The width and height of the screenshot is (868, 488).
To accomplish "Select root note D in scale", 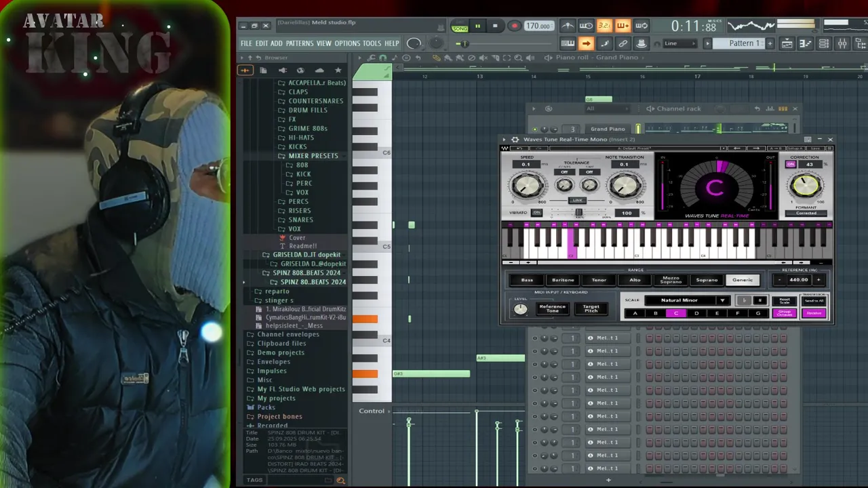I will pyautogui.click(x=696, y=313).
